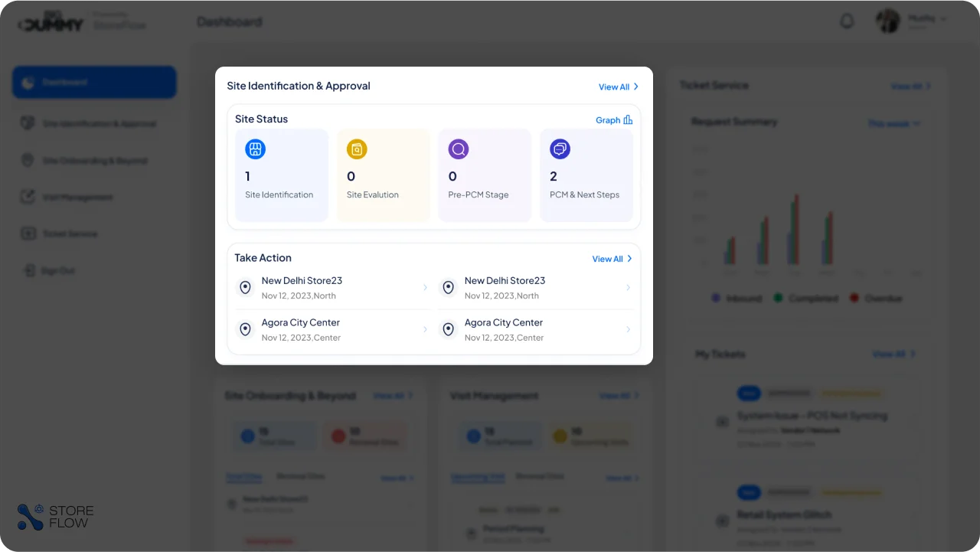Open Site Identification status card
Viewport: 980px width, 552px height.
[282, 175]
